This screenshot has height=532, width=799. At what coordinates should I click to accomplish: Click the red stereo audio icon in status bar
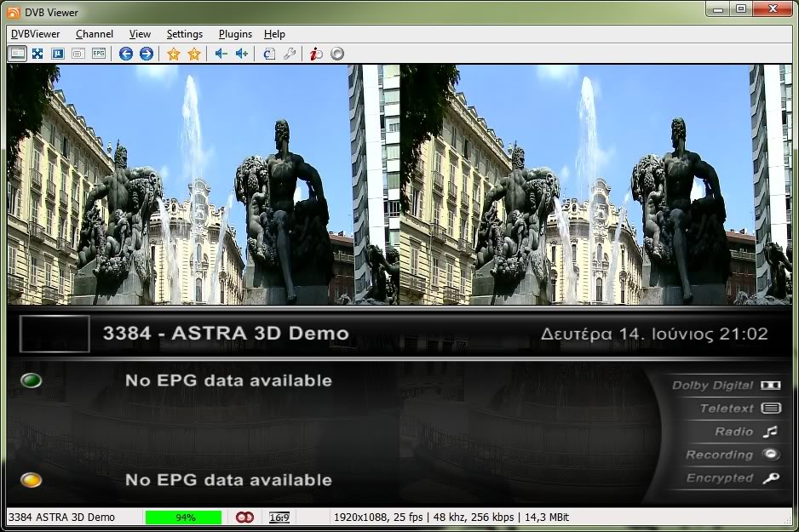click(245, 518)
